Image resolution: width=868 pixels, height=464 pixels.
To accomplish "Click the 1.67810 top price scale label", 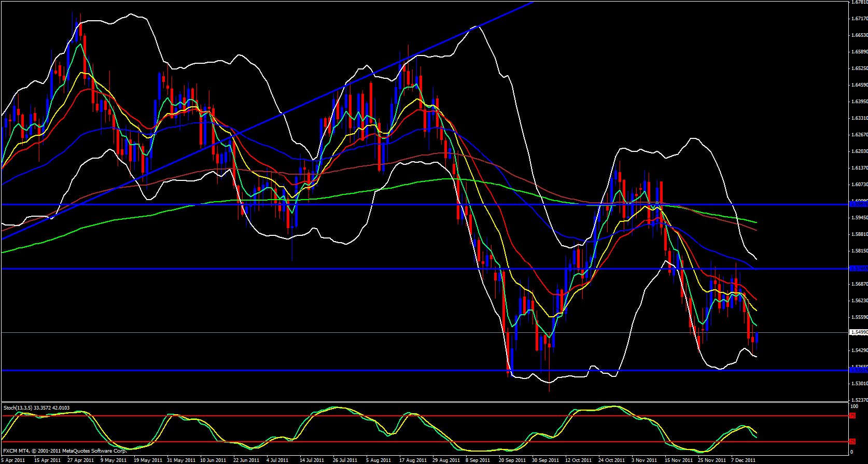I will coord(859,2).
